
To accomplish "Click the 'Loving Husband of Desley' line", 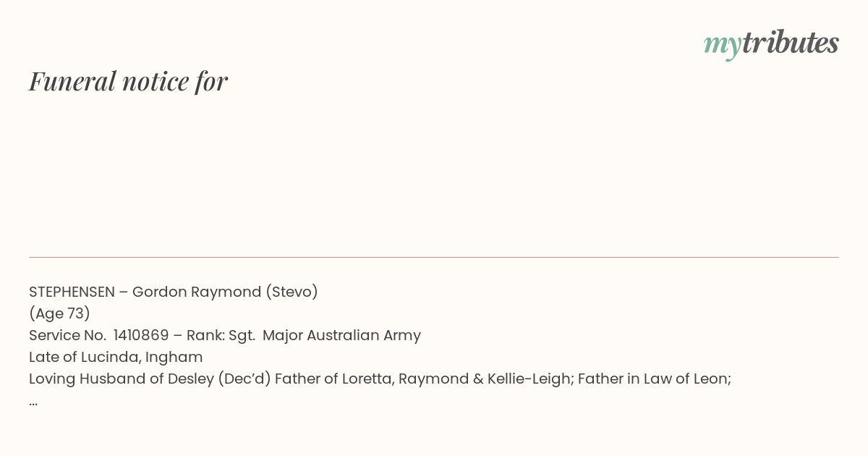I will point(380,379).
